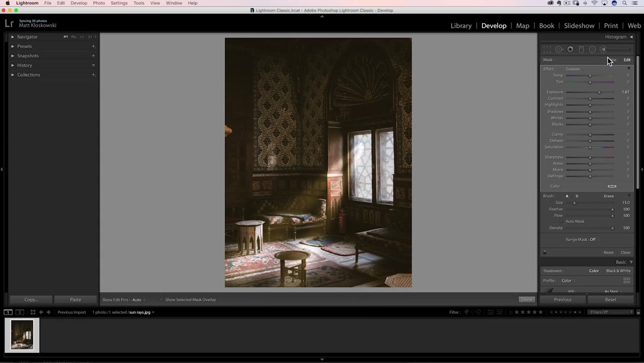
Task: Open the Filters Off dropdown
Action: click(x=610, y=312)
